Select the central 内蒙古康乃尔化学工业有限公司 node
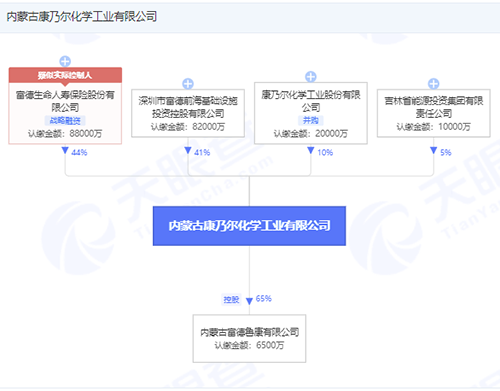The width and height of the screenshot is (500, 391). pos(249,226)
